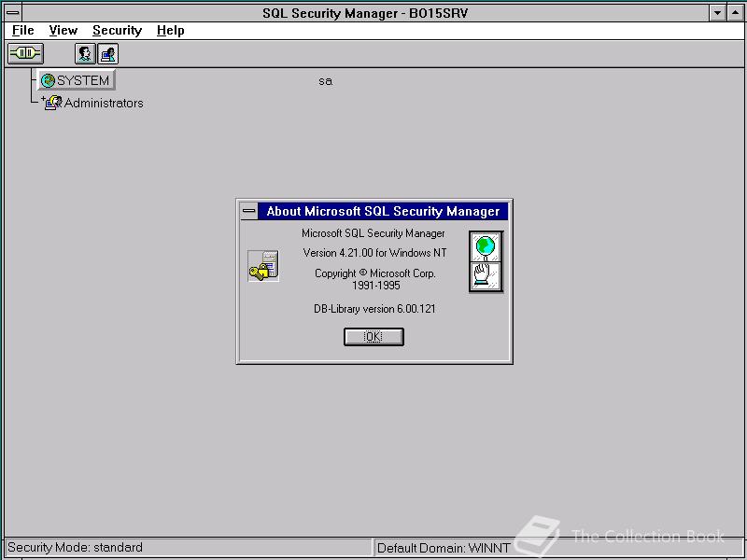
Task: Minimize the SQL Security Manager window
Action: [717, 13]
